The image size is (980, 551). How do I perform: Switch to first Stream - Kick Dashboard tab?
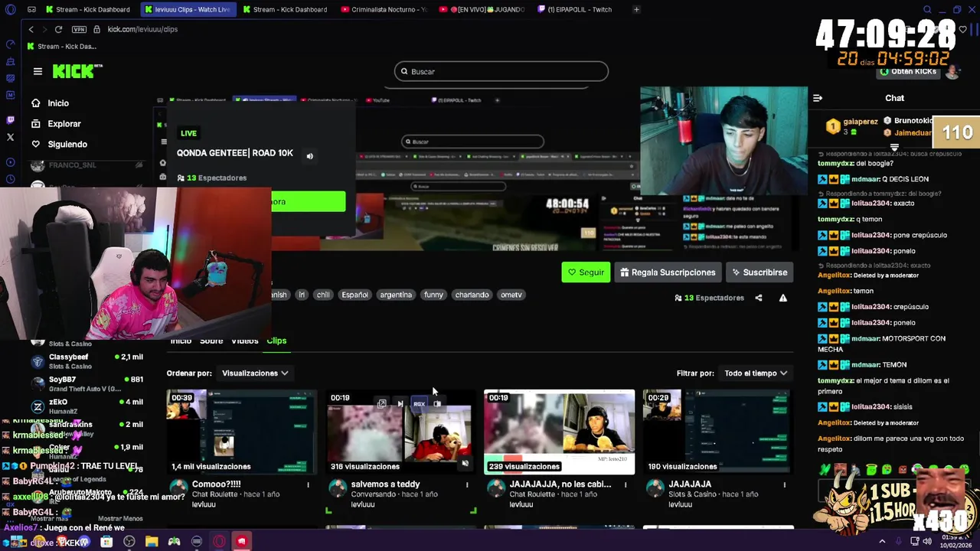click(x=87, y=9)
